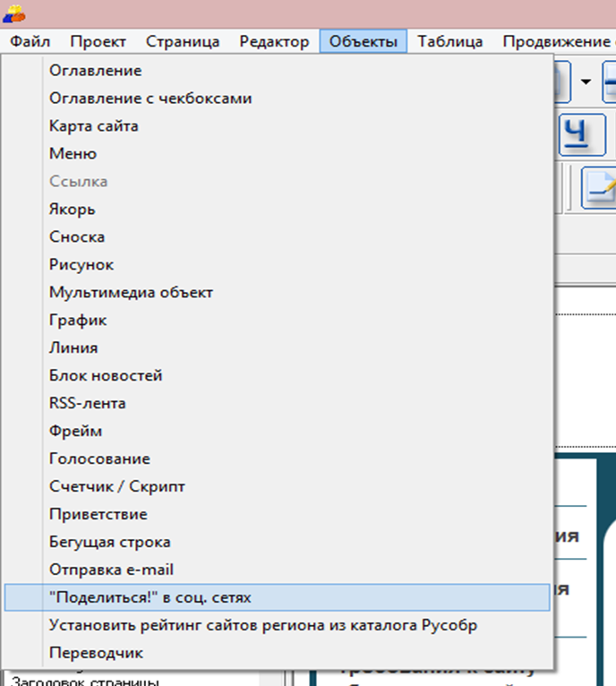The image size is (616, 686).
Task: Add RSS-лента object
Action: tap(88, 404)
